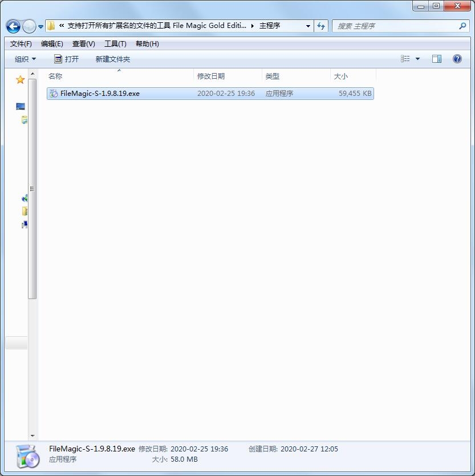Click the blue help question mark icon
The image size is (475, 476).
click(x=457, y=59)
